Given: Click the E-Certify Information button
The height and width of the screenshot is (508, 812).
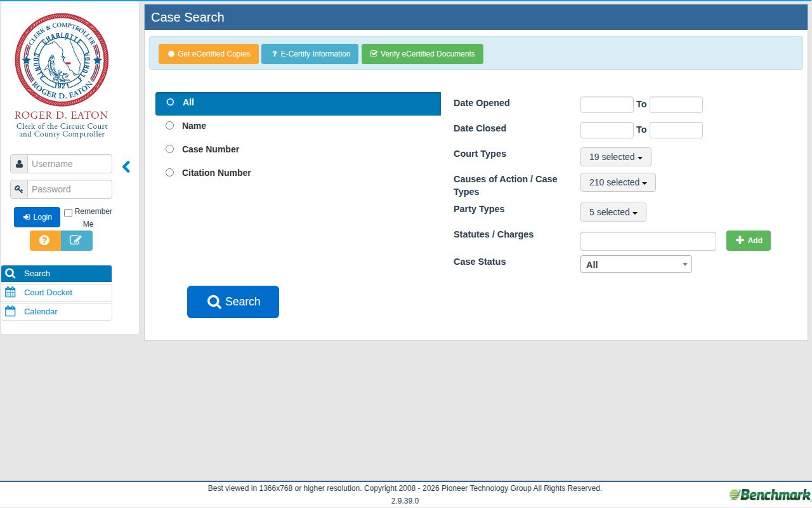Looking at the screenshot, I should pyautogui.click(x=310, y=54).
